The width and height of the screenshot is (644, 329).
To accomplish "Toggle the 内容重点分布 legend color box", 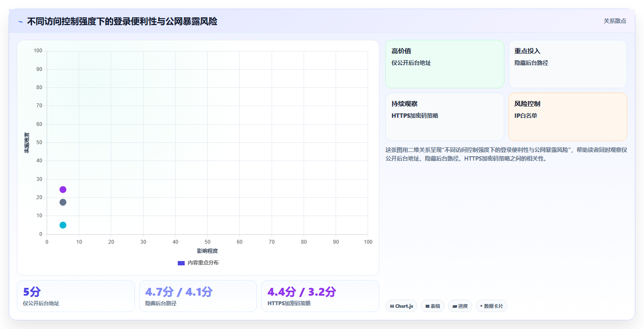I will (181, 263).
